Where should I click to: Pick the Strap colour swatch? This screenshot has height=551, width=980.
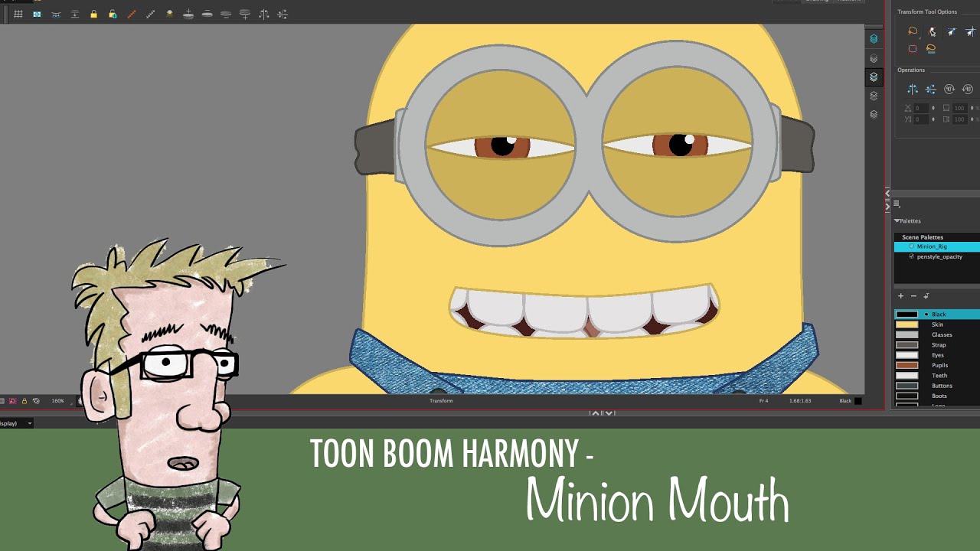pos(907,345)
